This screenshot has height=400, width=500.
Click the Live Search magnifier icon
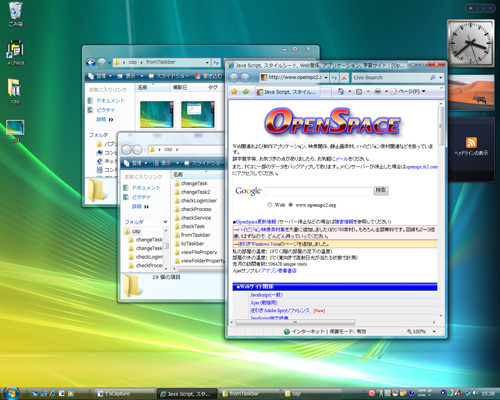(x=432, y=77)
